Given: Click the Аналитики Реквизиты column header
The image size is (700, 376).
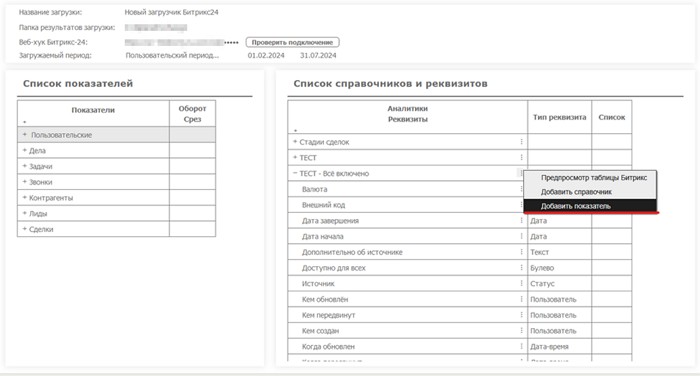Looking at the screenshot, I should coord(408,117).
